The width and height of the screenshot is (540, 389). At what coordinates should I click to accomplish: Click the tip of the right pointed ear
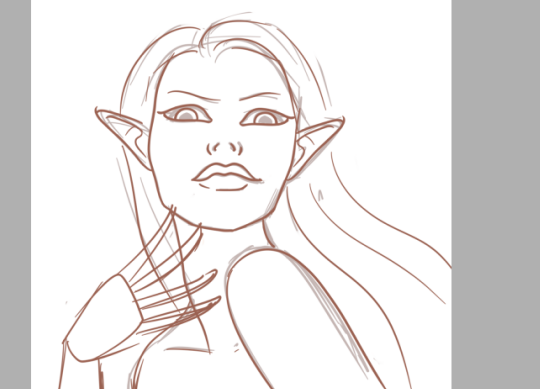click(342, 120)
